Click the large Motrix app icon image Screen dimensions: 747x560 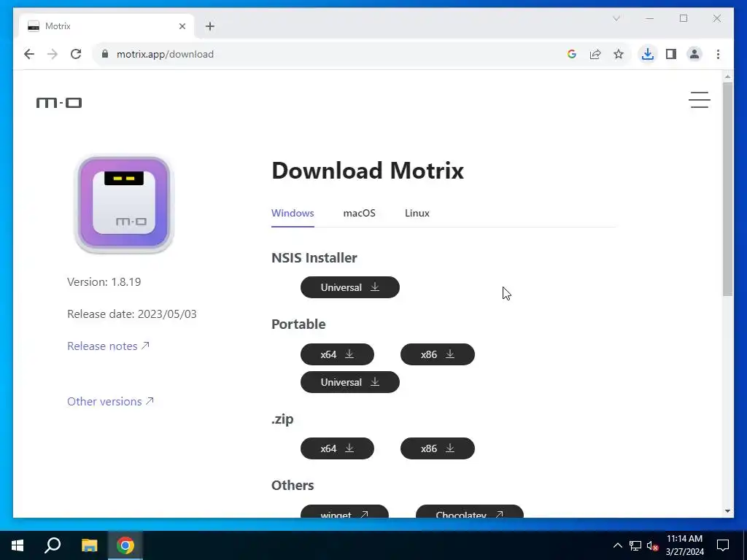(x=124, y=204)
